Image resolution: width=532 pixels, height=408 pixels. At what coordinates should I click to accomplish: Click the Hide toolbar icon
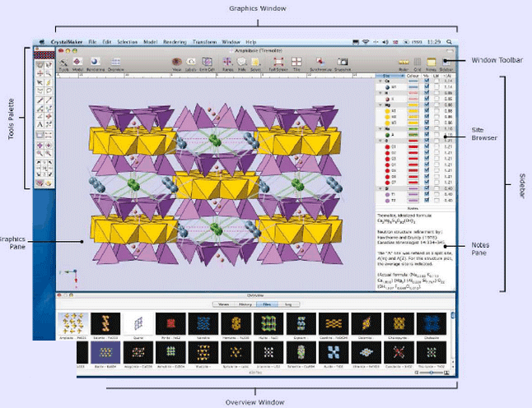(x=241, y=63)
